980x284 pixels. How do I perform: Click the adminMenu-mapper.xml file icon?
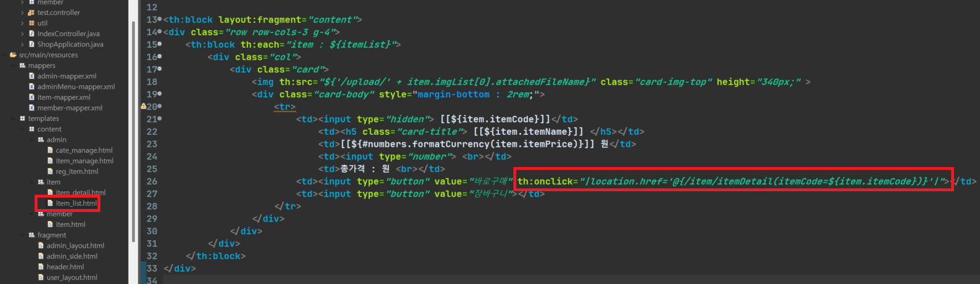32,86
